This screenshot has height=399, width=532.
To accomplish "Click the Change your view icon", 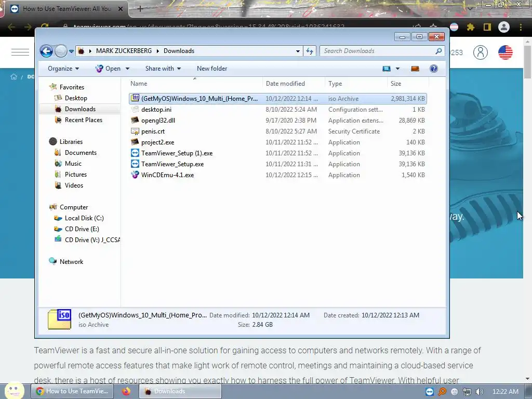I will pyautogui.click(x=387, y=69).
